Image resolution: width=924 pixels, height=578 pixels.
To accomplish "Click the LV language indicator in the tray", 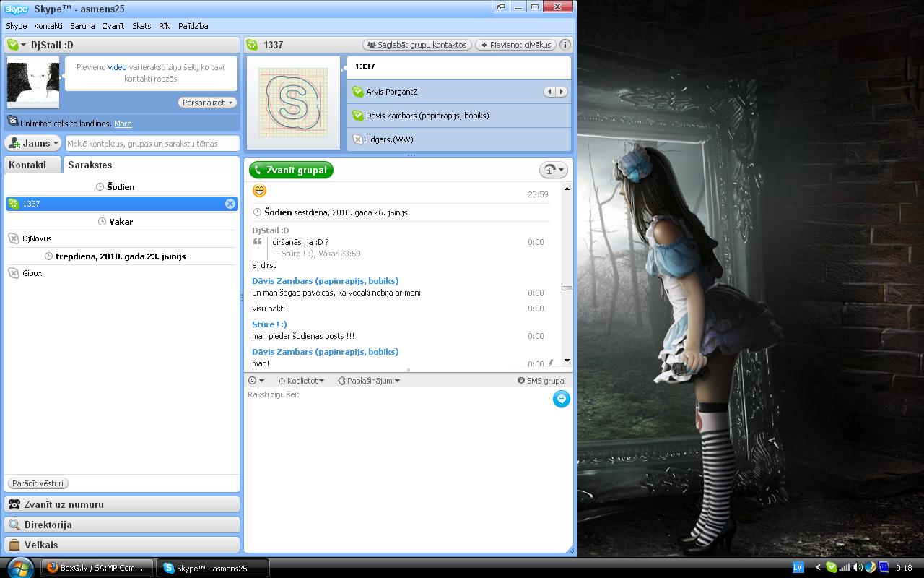I will [x=798, y=567].
